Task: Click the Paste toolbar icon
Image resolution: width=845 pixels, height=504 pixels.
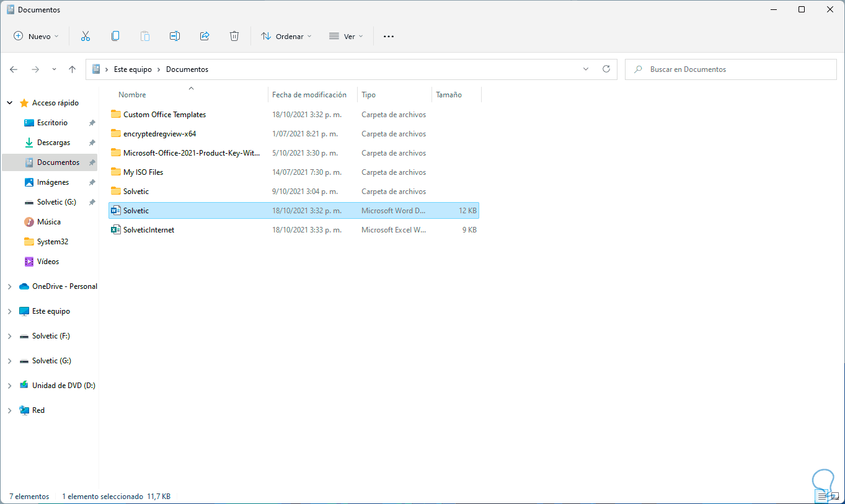Action: click(145, 37)
